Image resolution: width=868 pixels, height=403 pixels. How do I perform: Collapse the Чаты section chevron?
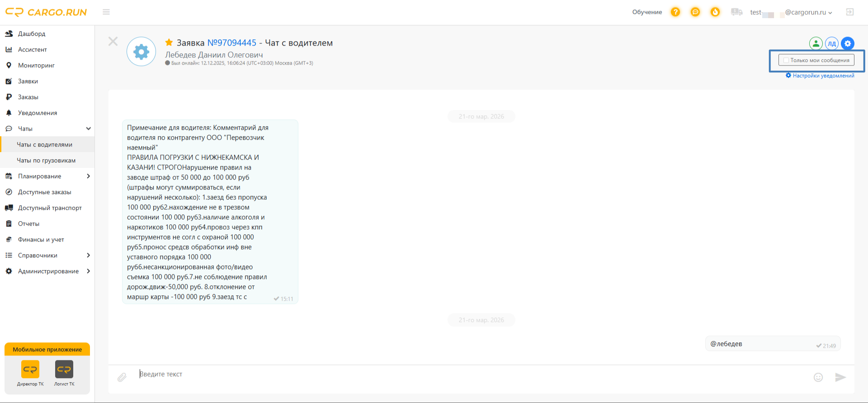pos(88,128)
